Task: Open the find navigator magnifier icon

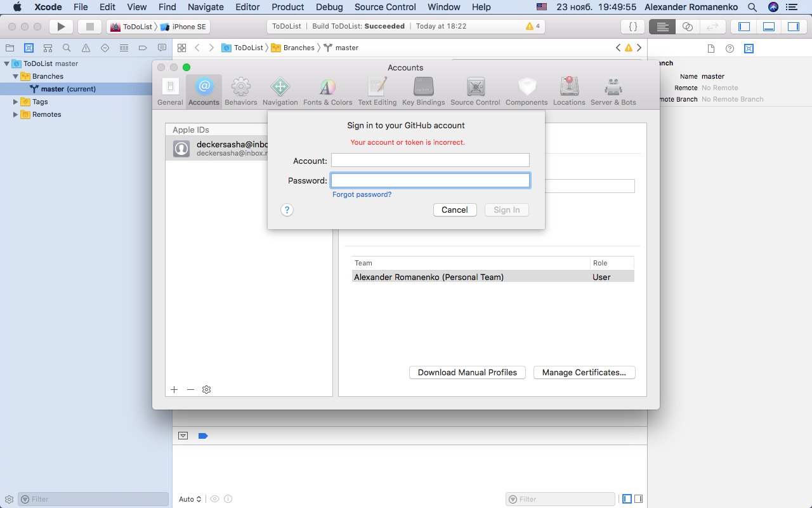Action: tap(67, 48)
